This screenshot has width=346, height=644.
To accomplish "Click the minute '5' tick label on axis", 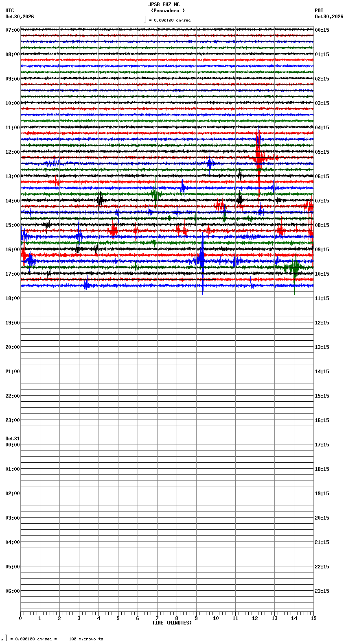I will (x=118, y=618).
